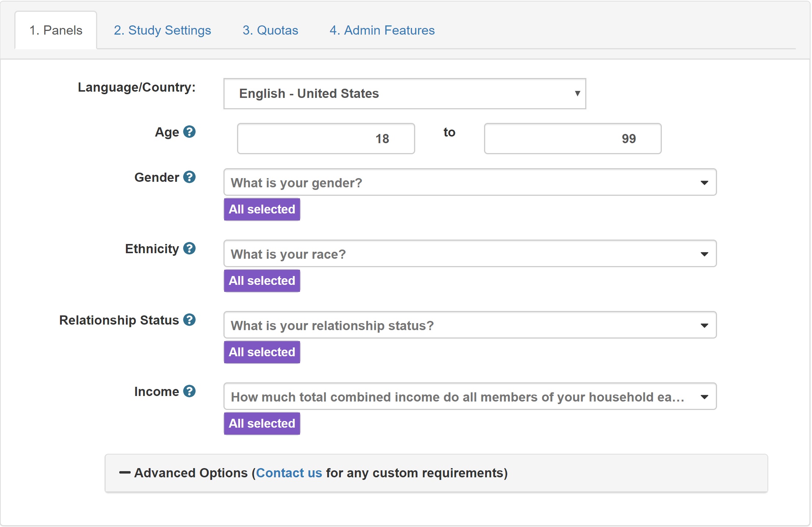Viewport: 812px width, 527px height.
Task: Click the Relationship Status 'All selected' button
Action: 262,352
